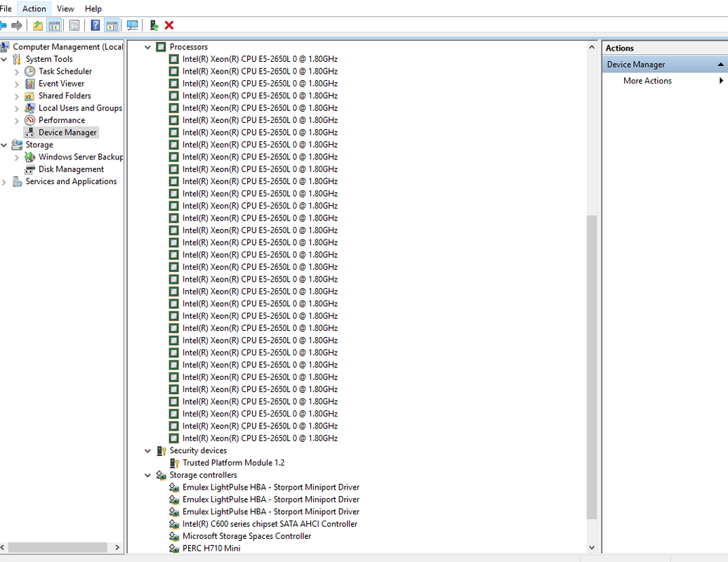Click the vertical scrollbar down arrow
Viewport: 728px width, 562px height.
[592, 548]
